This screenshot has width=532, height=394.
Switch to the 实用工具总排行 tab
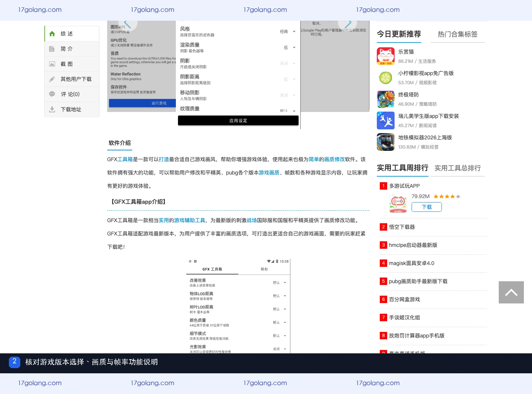coord(457,168)
